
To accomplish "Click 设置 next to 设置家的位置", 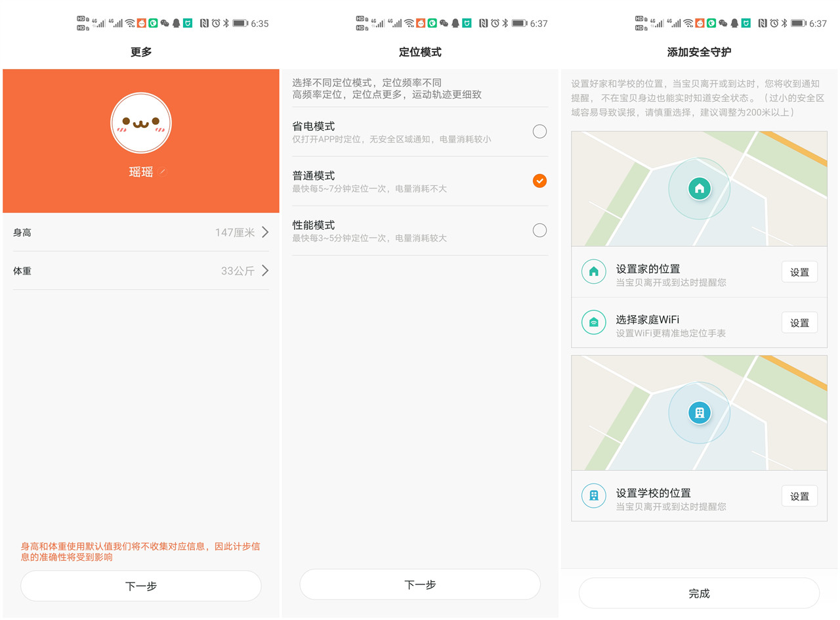I will (x=799, y=271).
